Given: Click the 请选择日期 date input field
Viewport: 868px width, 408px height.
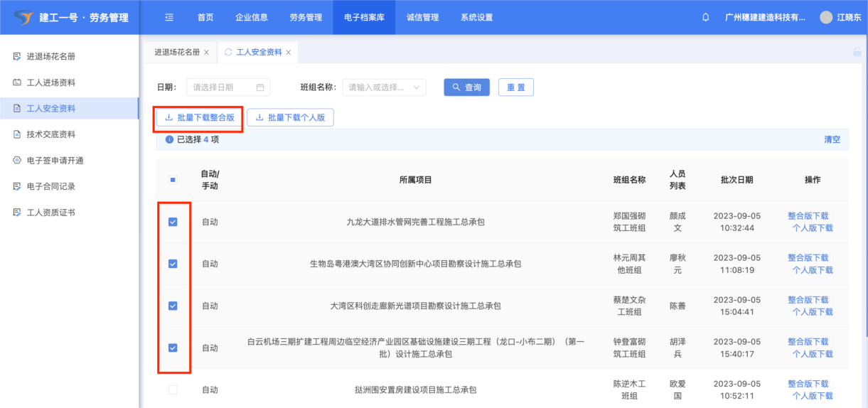Looking at the screenshot, I should click(222, 87).
